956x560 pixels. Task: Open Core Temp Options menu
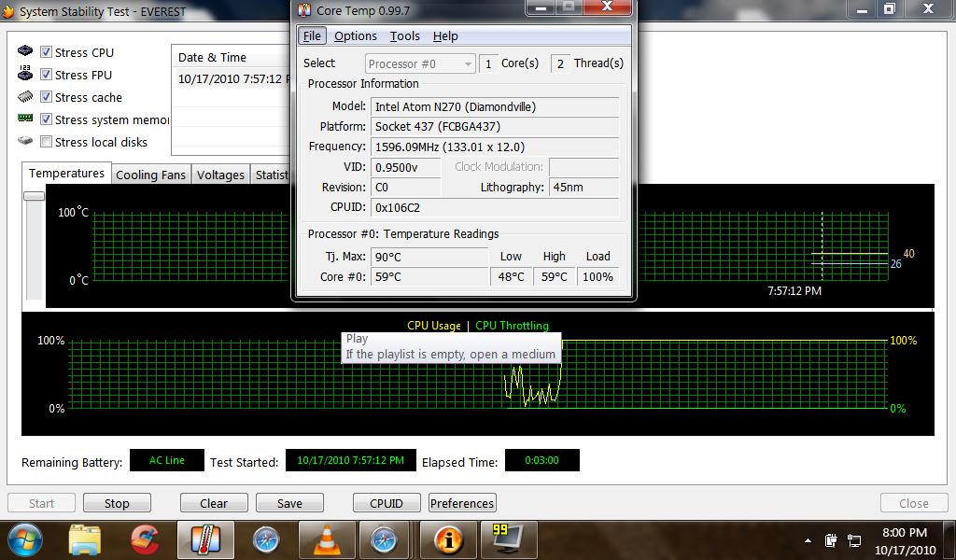click(356, 36)
